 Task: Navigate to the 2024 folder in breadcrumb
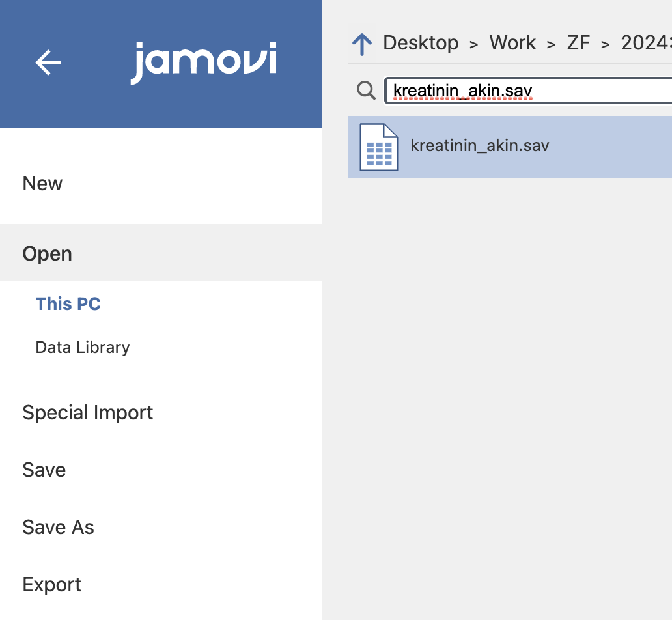(647, 43)
